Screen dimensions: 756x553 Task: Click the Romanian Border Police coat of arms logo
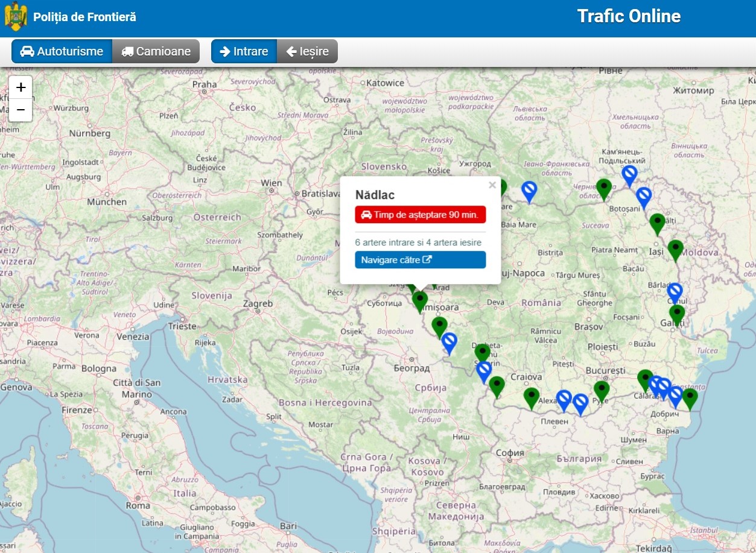coord(16,17)
